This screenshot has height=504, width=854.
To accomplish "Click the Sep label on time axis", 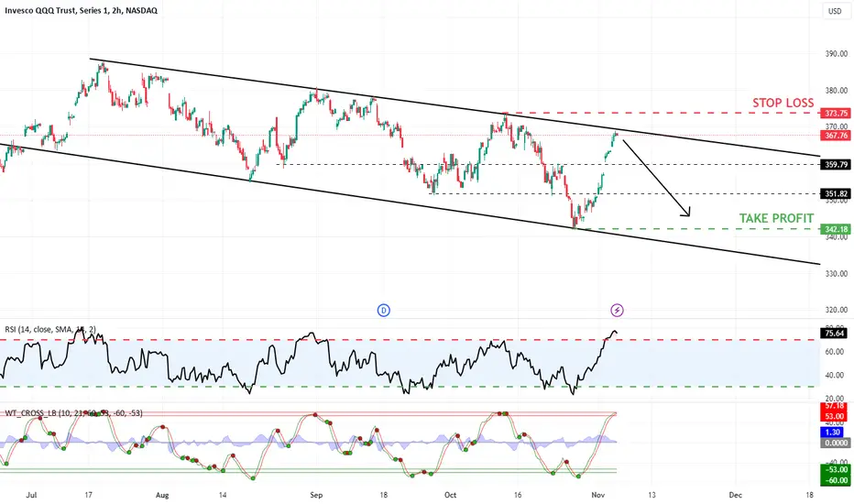I will click(x=316, y=495).
